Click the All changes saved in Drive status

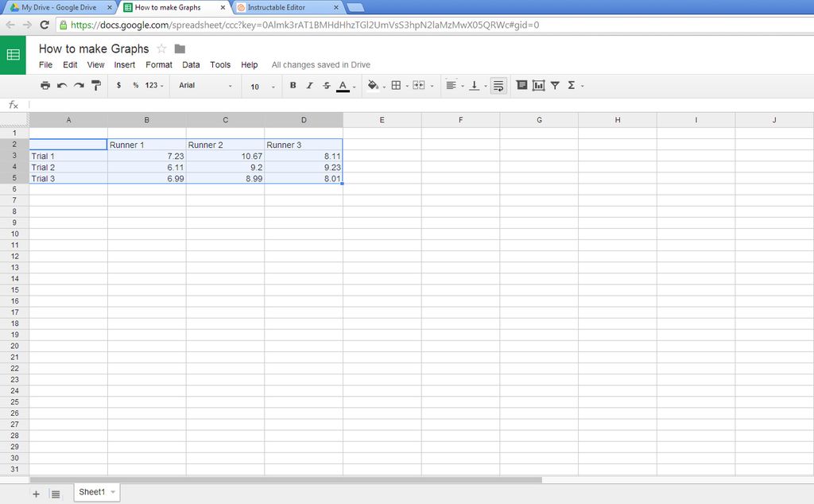pos(321,65)
